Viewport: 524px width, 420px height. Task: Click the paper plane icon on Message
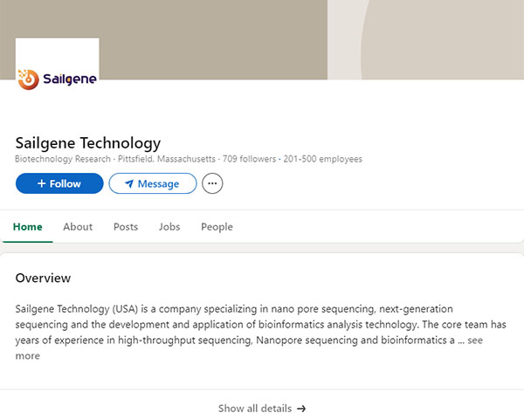(129, 183)
